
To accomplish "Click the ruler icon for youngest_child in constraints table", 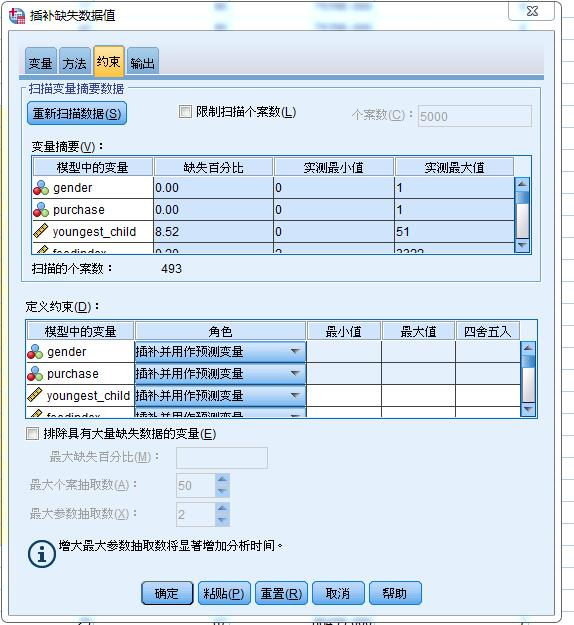I will click(x=35, y=395).
